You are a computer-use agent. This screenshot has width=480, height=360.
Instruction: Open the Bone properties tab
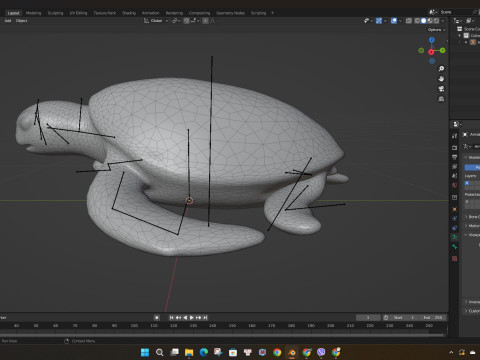(x=455, y=247)
